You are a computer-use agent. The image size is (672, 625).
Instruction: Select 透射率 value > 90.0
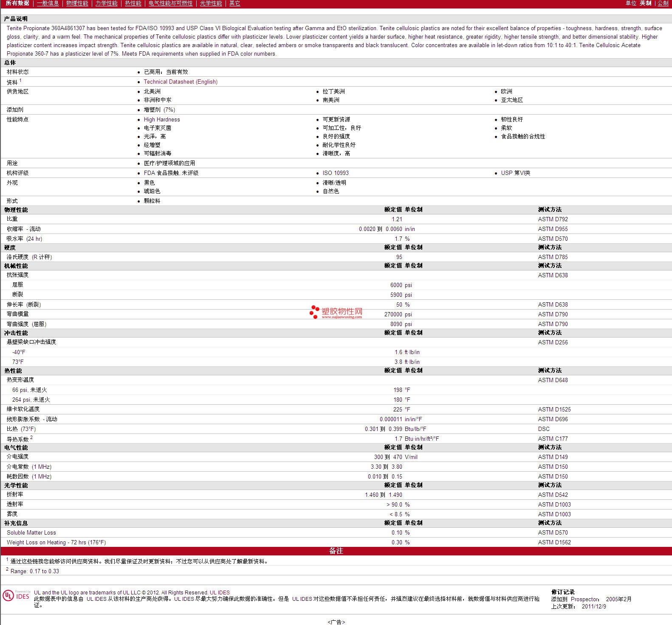394,504
